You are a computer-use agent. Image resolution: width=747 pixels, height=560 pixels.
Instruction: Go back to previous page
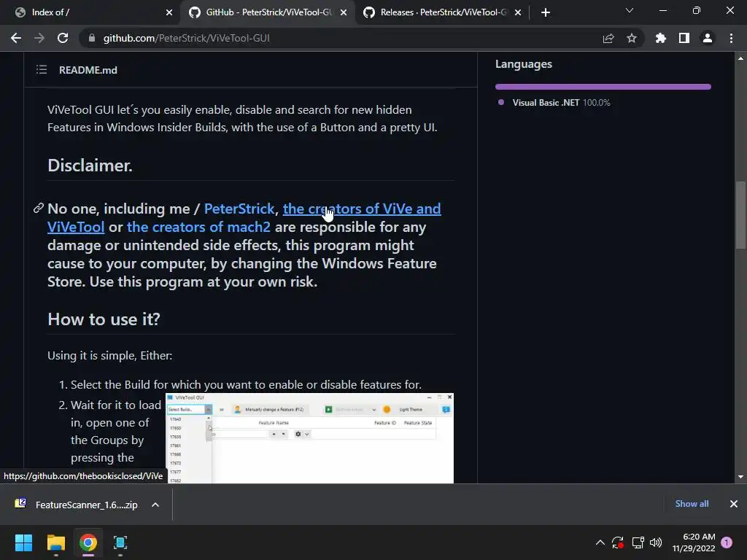pos(16,38)
